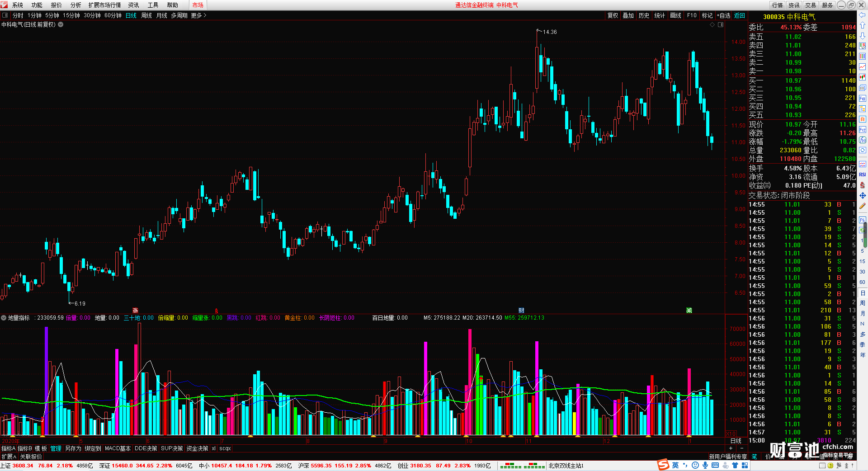Viewport: 868px width, 471px height.
Task: Click the 财 marker below price chart
Action: [521, 311]
